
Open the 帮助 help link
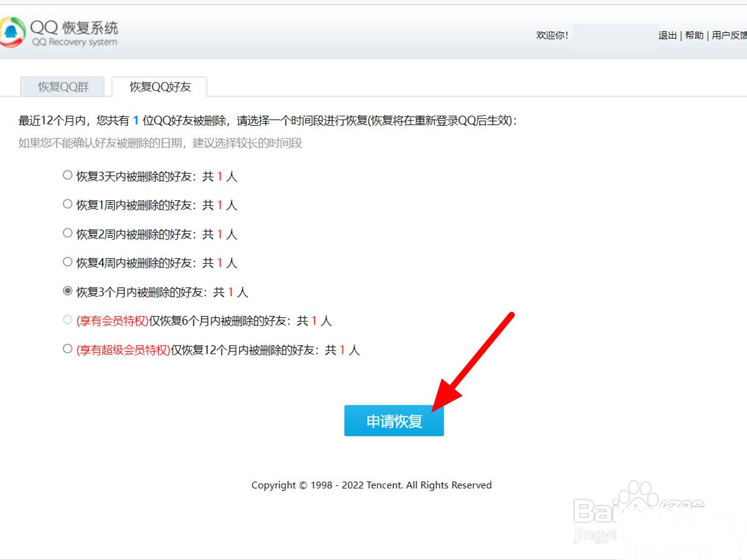tap(694, 35)
